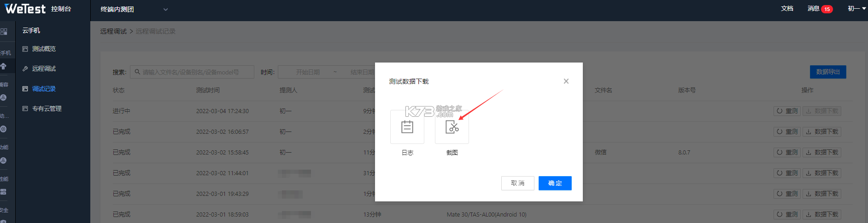This screenshot has width=868, height=223.
Task: Click the icon beside 调试记录
Action: [25, 89]
